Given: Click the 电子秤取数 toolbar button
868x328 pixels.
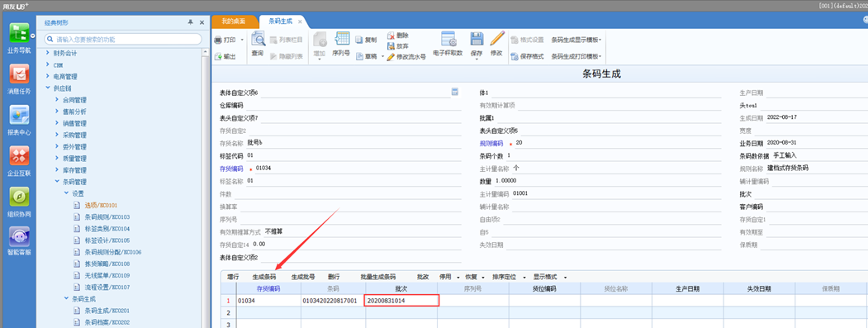Looking at the screenshot, I should pos(448,45).
